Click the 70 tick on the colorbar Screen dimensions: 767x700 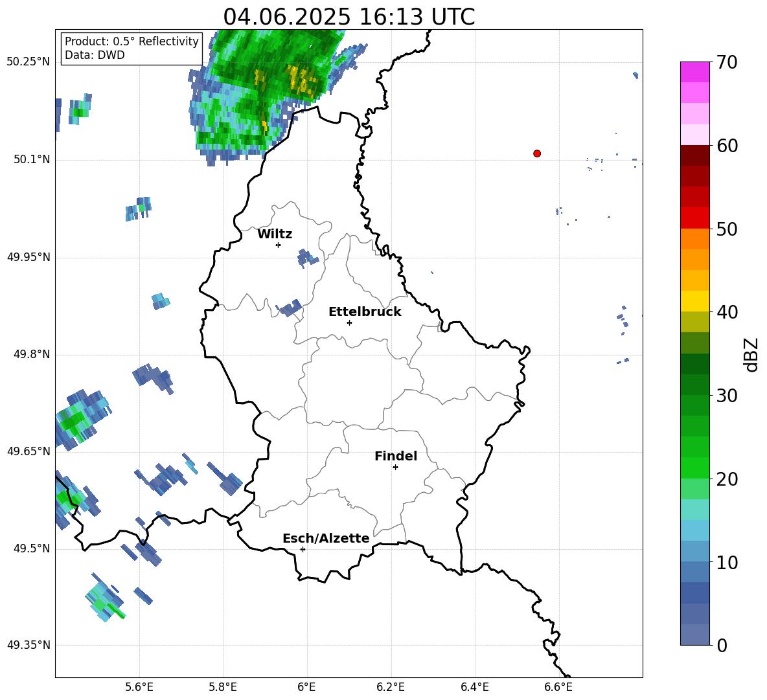[x=727, y=62]
